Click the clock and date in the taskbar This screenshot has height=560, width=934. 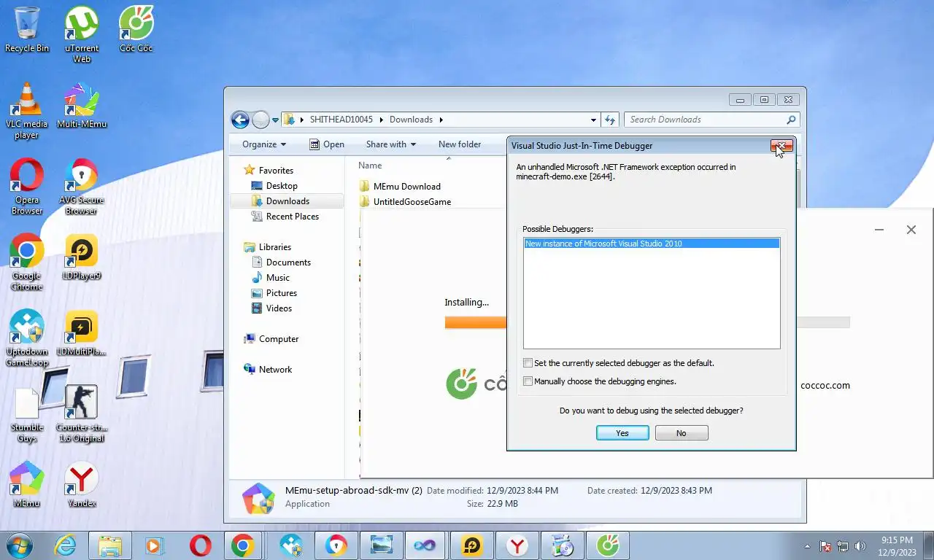click(898, 546)
